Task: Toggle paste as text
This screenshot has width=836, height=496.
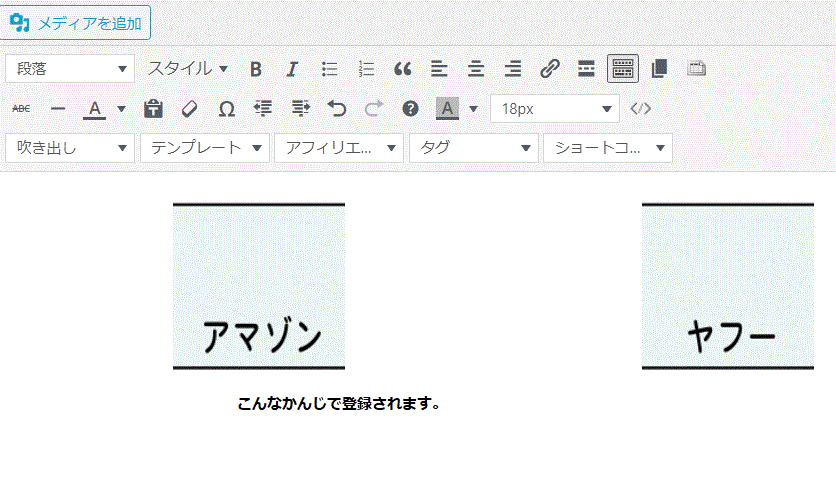Action: coord(153,109)
